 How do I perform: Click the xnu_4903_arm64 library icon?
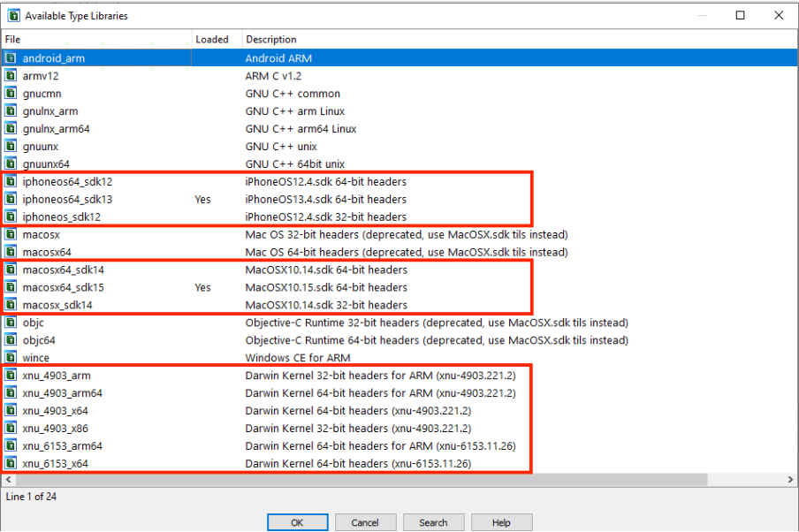point(11,393)
